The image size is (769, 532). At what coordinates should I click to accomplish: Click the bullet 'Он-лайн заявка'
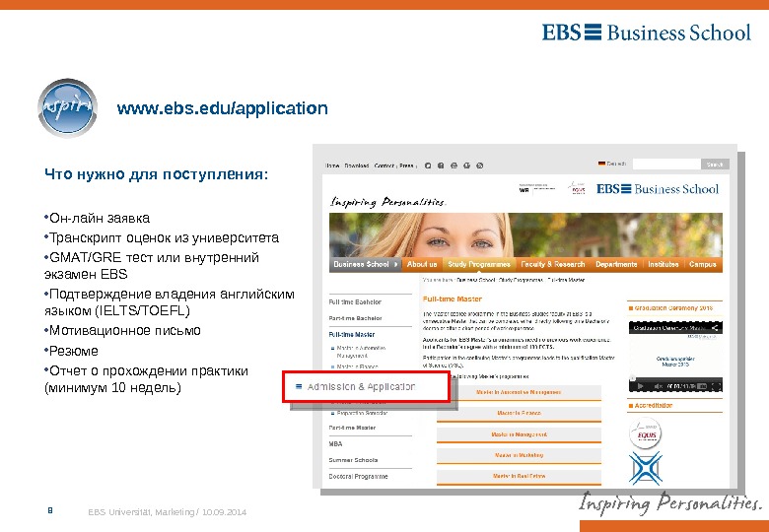click(100, 218)
